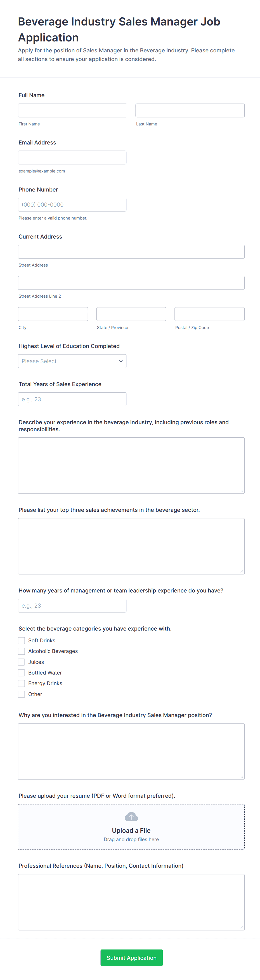Focus the top three sales achievements textarea
The height and width of the screenshot is (980, 260).
click(131, 546)
